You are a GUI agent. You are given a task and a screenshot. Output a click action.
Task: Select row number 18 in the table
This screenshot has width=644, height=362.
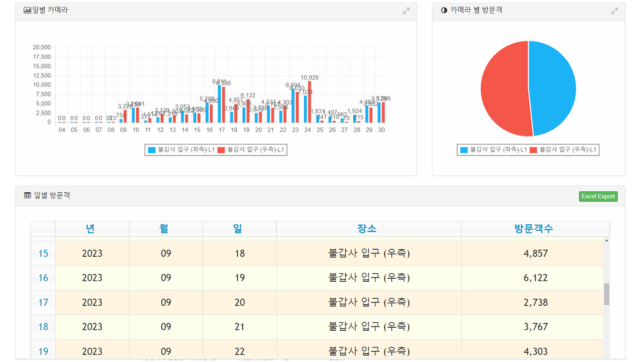[x=43, y=327]
